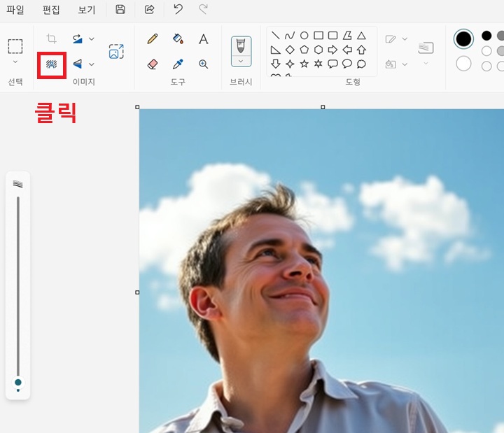
Task: Select the Pencil tool
Action: (153, 39)
